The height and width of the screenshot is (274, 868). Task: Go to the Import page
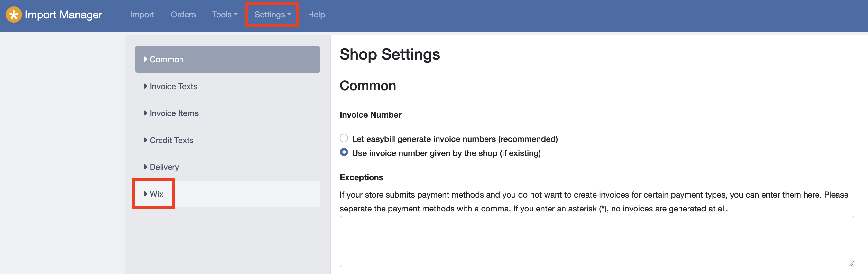(x=142, y=15)
